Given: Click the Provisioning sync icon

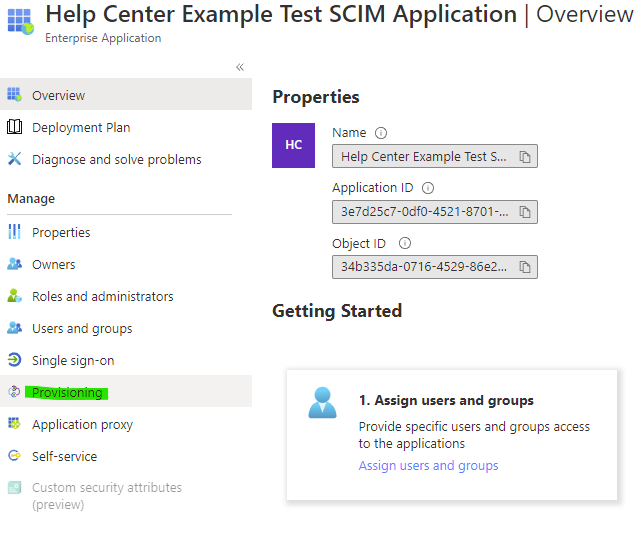Looking at the screenshot, I should tap(14, 392).
